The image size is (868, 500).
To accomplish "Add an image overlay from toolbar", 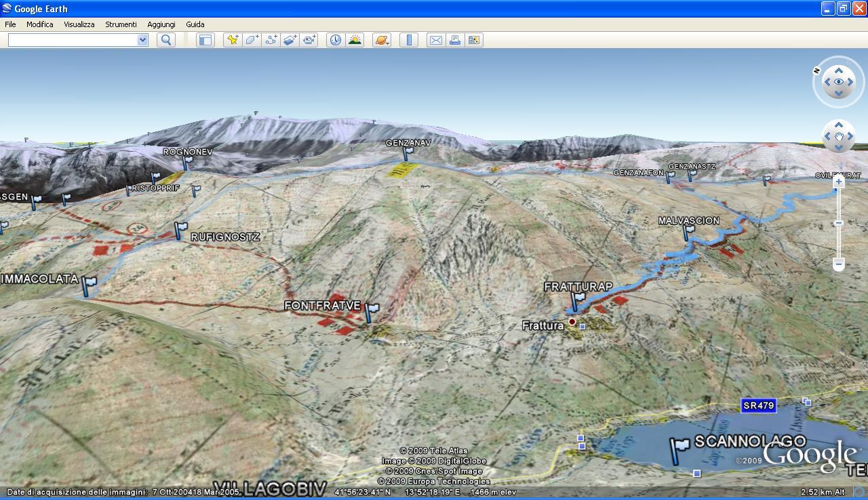I will 290,40.
